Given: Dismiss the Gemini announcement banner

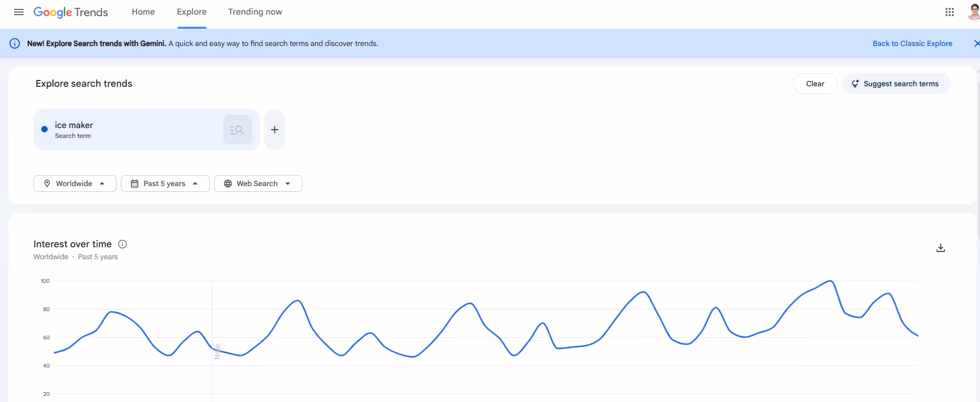Looking at the screenshot, I should tap(976, 43).
